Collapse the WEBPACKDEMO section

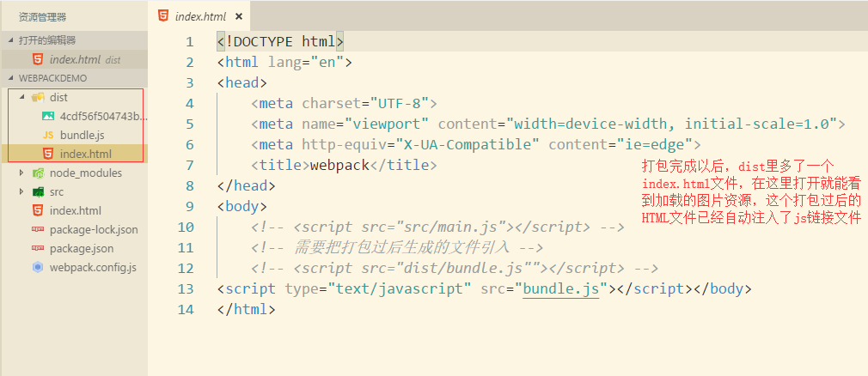(x=11, y=78)
